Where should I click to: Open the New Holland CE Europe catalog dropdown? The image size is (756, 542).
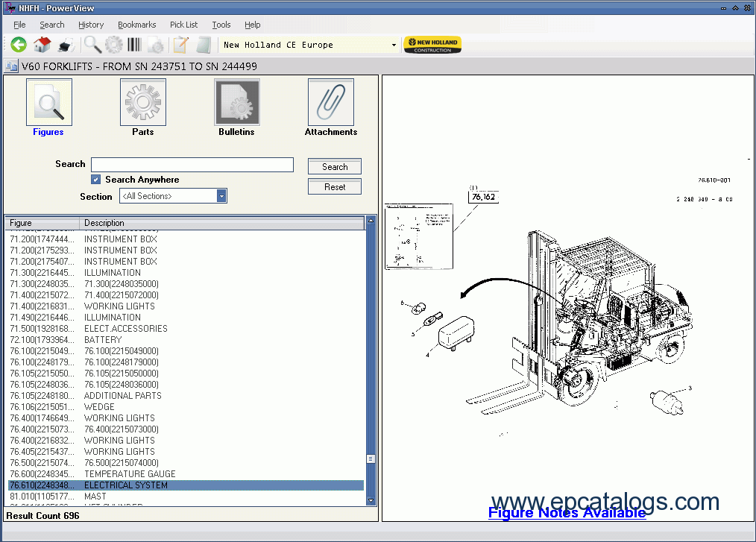click(394, 45)
